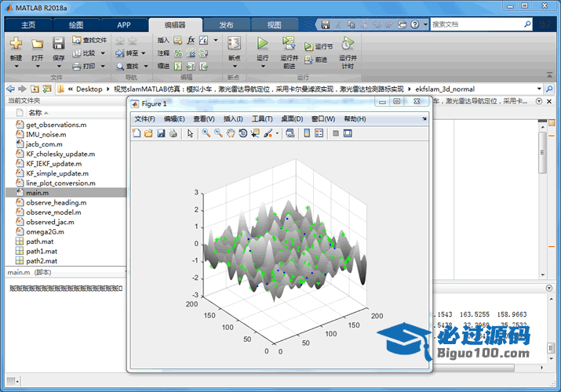
Task: Run the script with green 运行 button
Action: pos(263,43)
